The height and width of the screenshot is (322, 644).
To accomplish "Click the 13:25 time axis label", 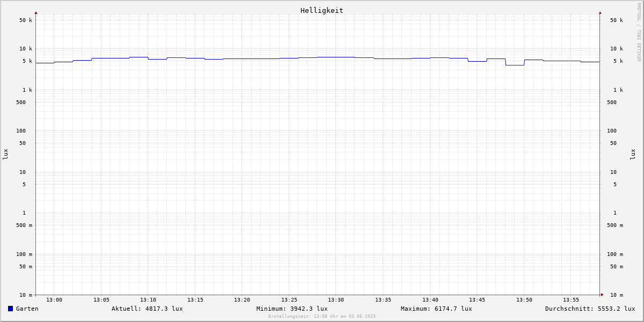I will coord(289,300).
